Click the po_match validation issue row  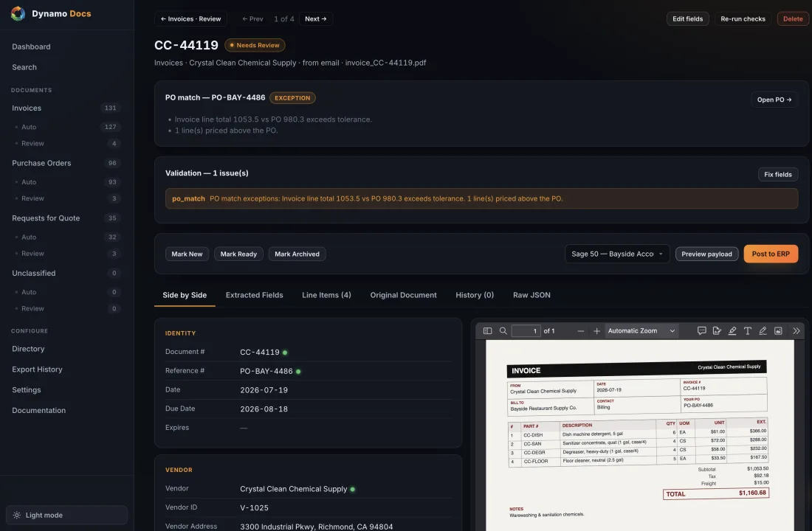click(x=481, y=198)
